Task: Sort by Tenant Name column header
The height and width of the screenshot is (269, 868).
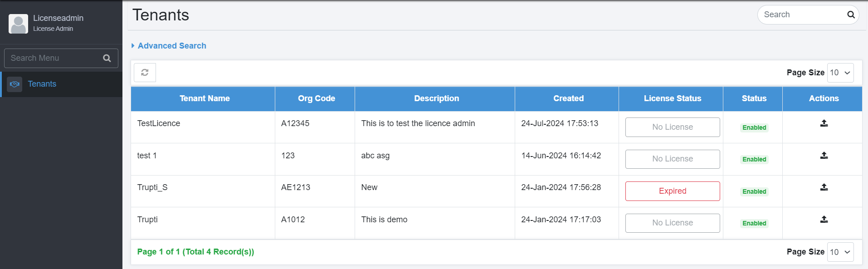Action: pyautogui.click(x=205, y=98)
